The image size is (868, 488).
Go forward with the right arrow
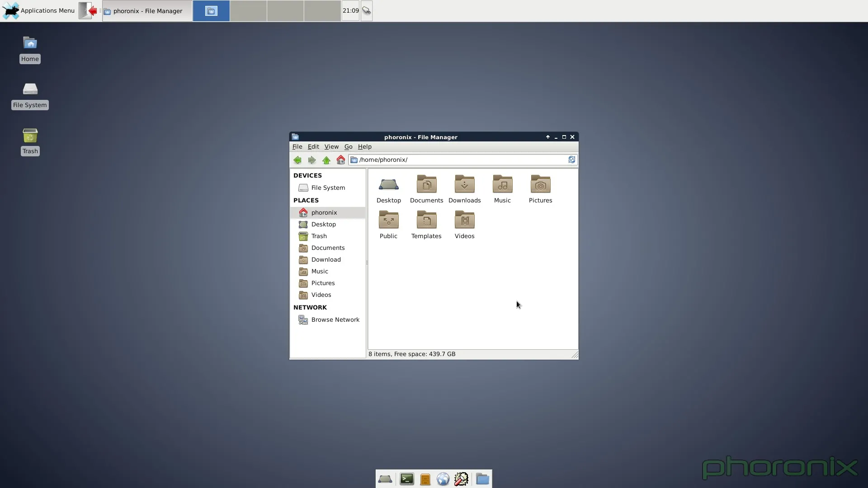tap(311, 160)
